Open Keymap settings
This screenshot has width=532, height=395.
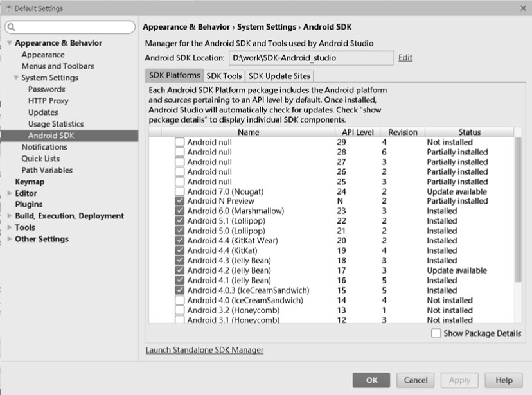[30, 182]
